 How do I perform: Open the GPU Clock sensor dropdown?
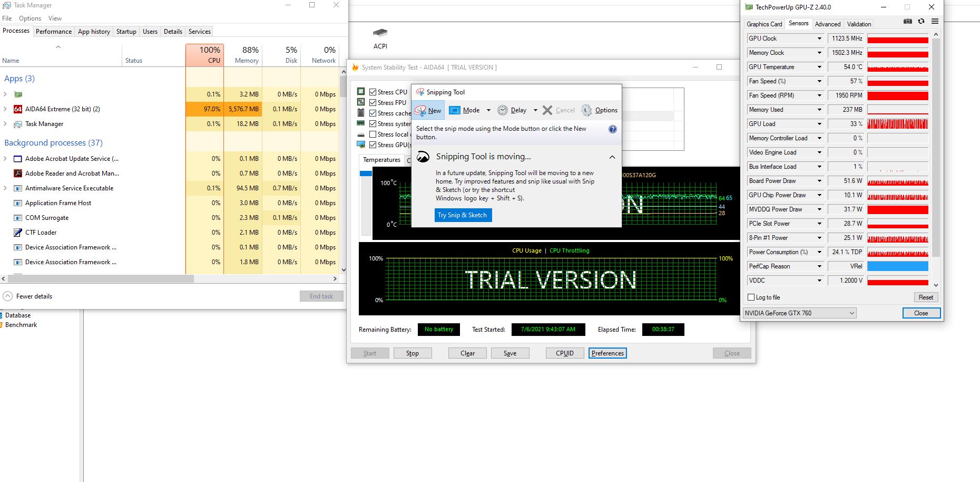click(x=819, y=38)
